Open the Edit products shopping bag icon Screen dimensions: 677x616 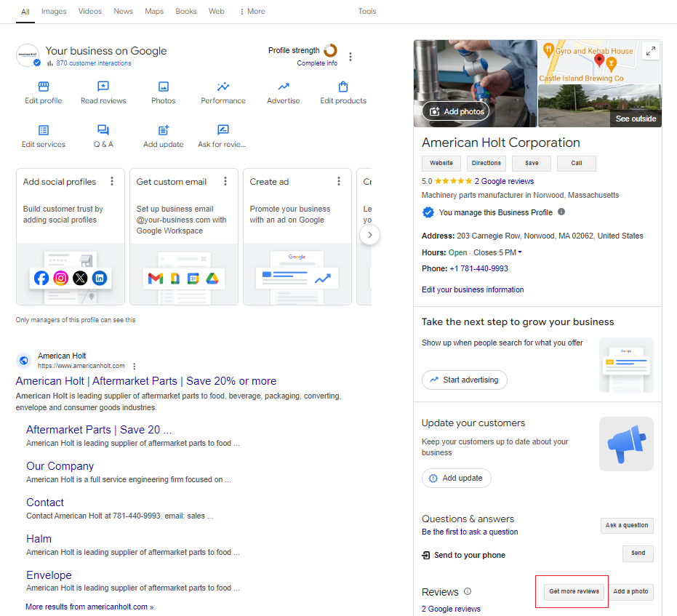343,87
